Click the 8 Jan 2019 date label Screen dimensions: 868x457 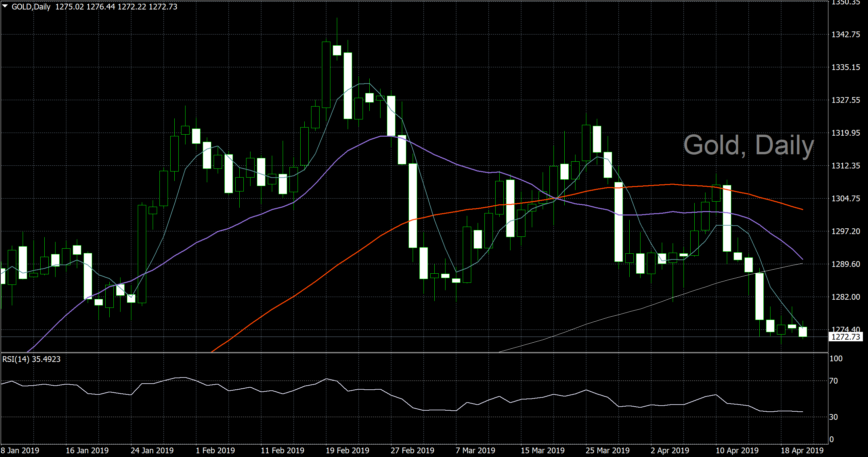20,451
